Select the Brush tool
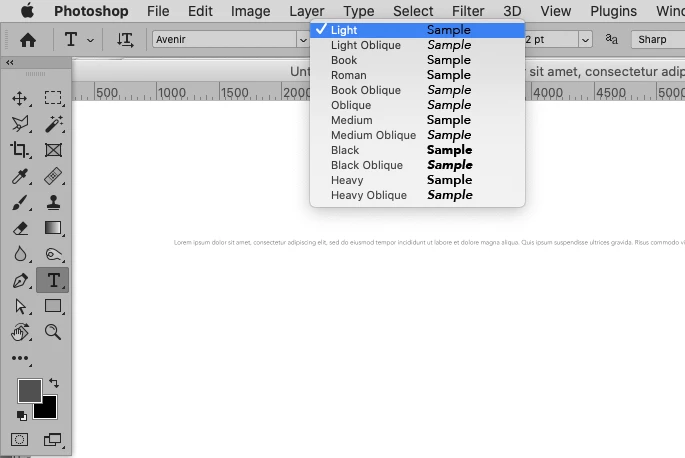The image size is (685, 458). click(x=20, y=202)
